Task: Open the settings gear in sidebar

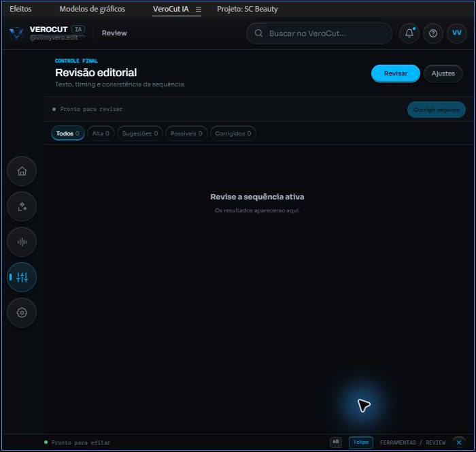Action: click(22, 312)
